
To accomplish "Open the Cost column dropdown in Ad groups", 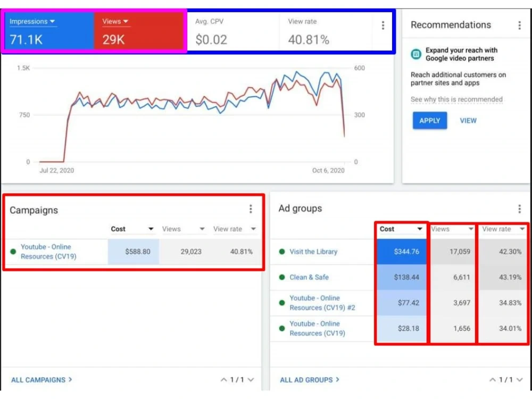I will [x=420, y=229].
